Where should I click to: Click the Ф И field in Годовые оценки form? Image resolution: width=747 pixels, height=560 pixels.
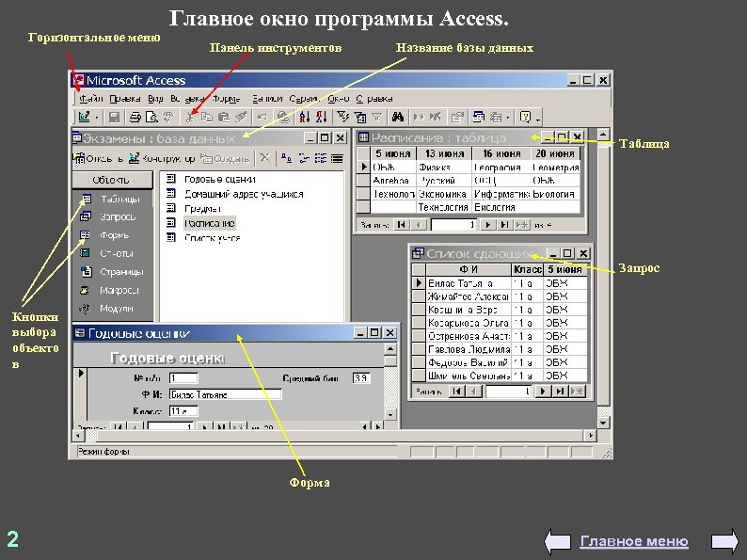226,394
